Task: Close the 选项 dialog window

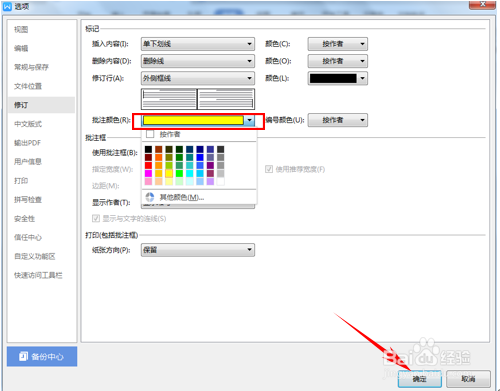Action: tap(482, 5)
